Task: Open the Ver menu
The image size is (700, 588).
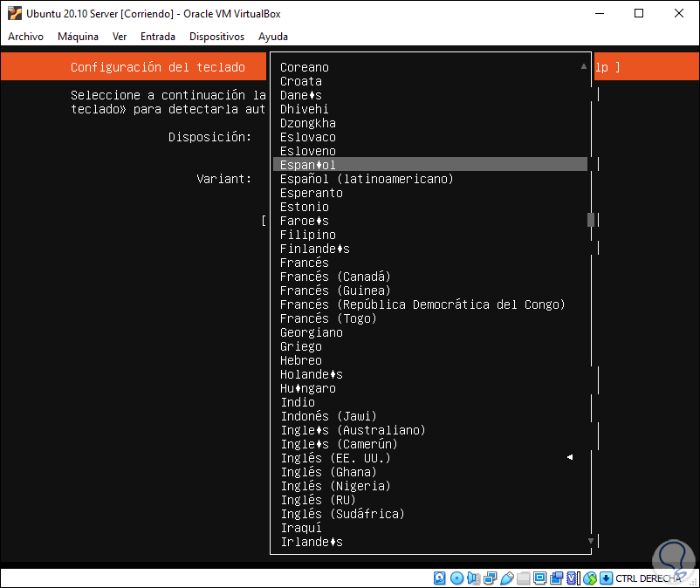Action: pyautogui.click(x=120, y=37)
